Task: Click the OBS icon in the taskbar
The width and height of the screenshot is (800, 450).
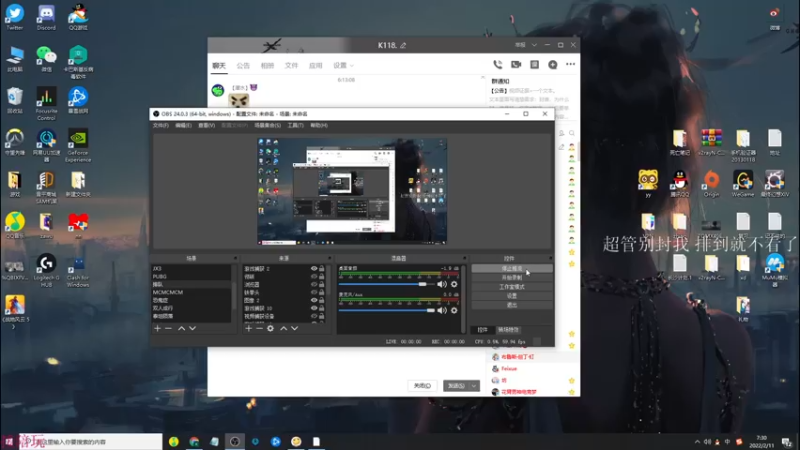Action: [235, 442]
